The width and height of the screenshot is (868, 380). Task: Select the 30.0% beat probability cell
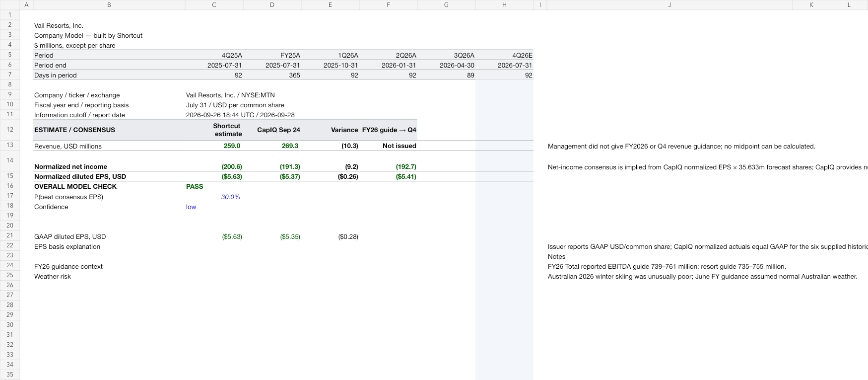click(x=214, y=197)
